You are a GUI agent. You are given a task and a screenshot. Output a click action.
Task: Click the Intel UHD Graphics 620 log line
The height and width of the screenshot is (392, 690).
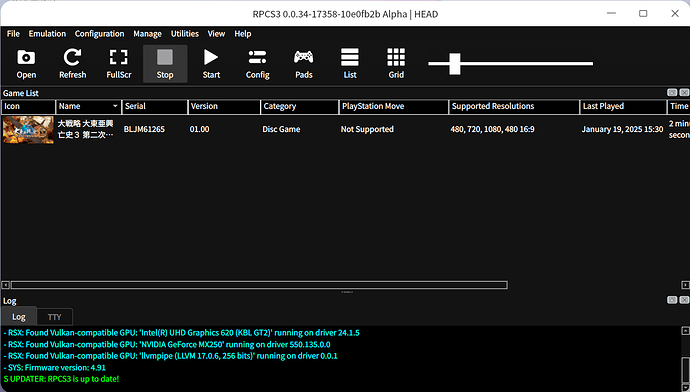click(181, 333)
